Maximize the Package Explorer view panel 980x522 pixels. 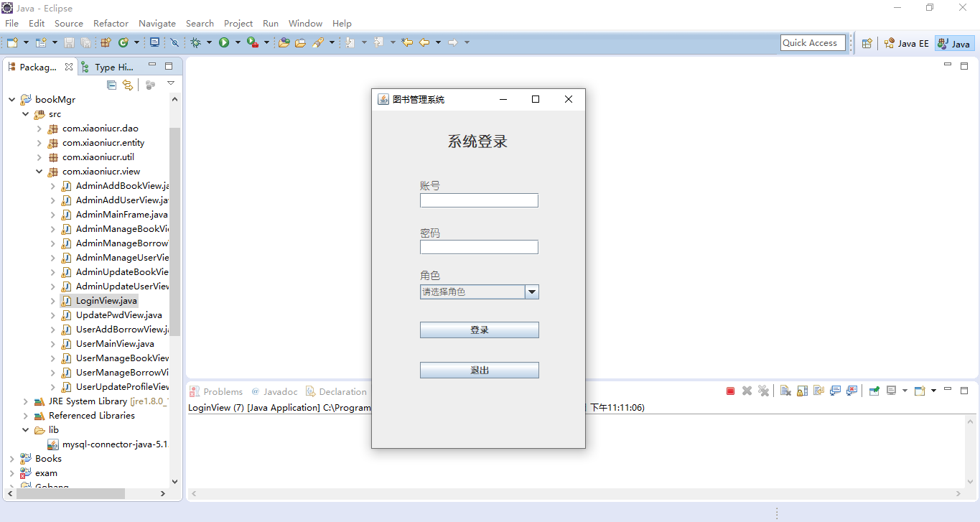[169, 66]
